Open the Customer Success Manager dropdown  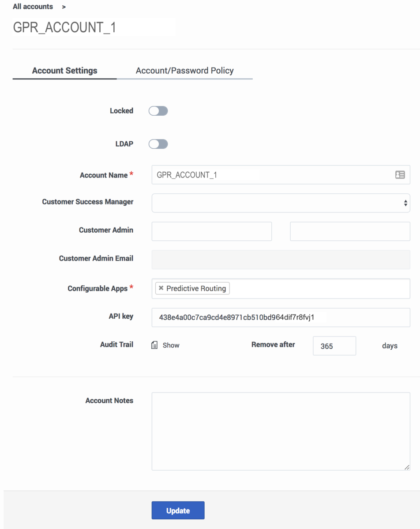click(x=281, y=203)
